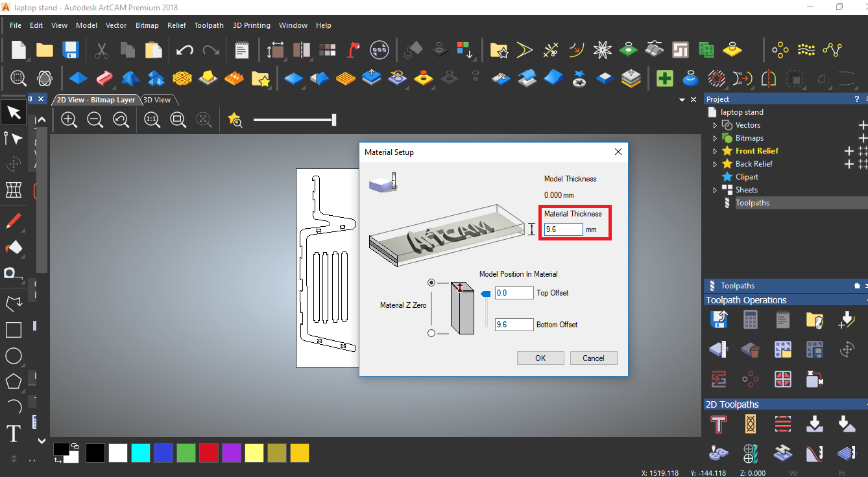Open the Toolpath menu
This screenshot has width=868, height=477.
pyautogui.click(x=209, y=25)
